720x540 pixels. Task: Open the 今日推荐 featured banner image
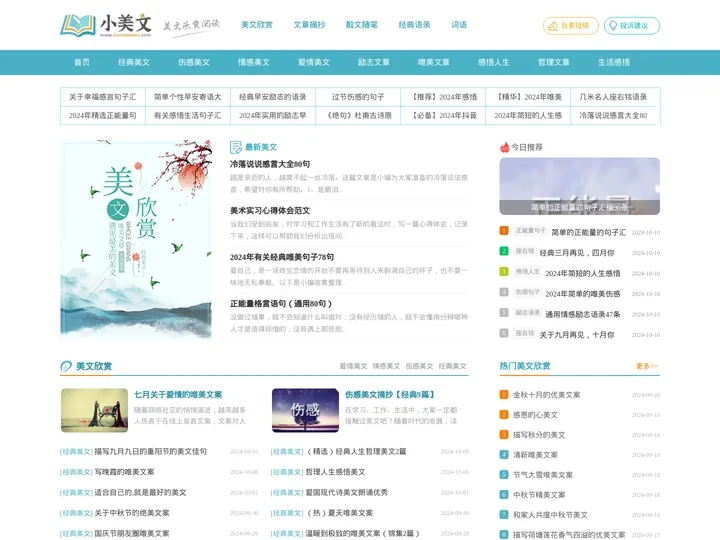(x=579, y=186)
